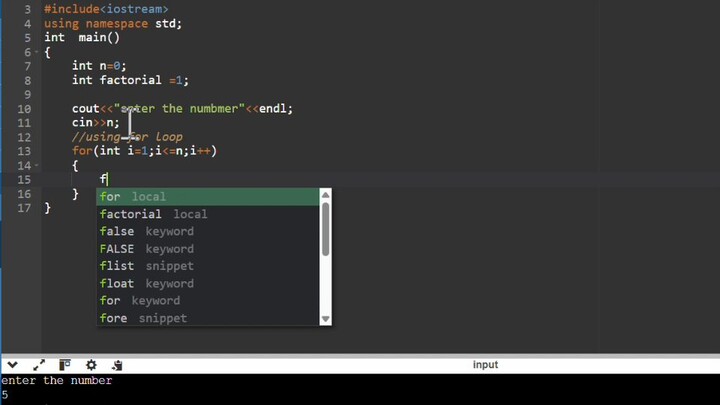The width and height of the screenshot is (720, 405).
Task: Click line number 10 in the gutter
Action: click(24, 109)
